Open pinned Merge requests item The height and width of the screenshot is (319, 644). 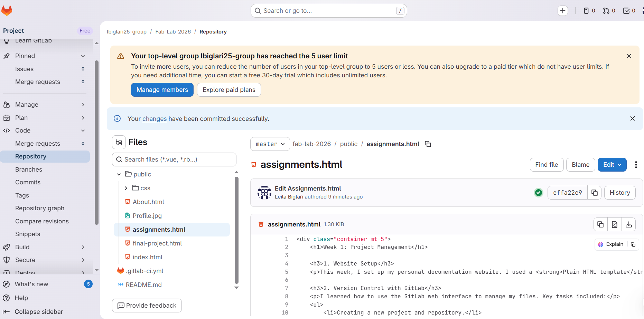tap(45, 82)
